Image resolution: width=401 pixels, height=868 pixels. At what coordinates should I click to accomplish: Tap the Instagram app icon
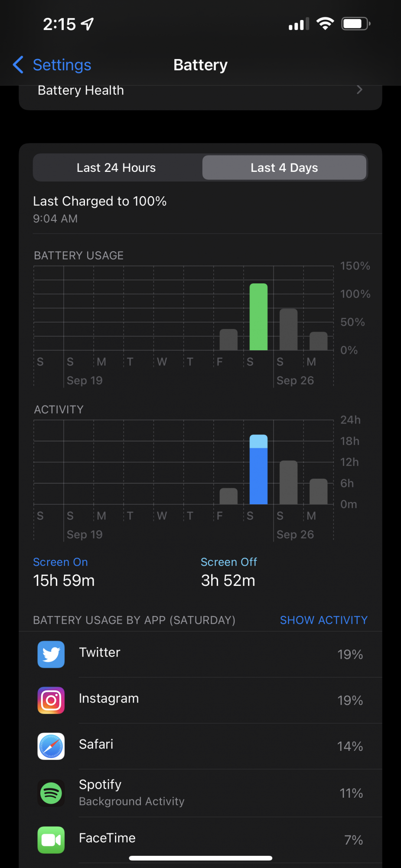coord(51,700)
